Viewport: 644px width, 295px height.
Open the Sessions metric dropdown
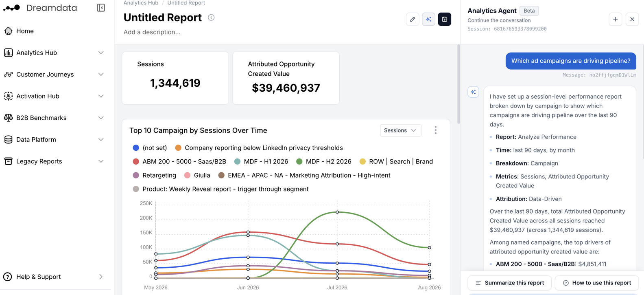400,130
